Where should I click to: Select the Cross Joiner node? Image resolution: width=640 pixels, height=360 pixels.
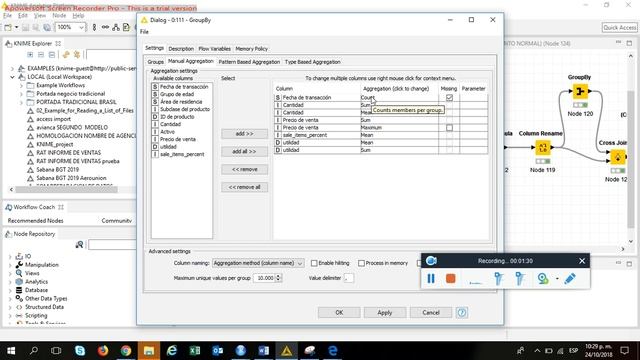[617, 157]
